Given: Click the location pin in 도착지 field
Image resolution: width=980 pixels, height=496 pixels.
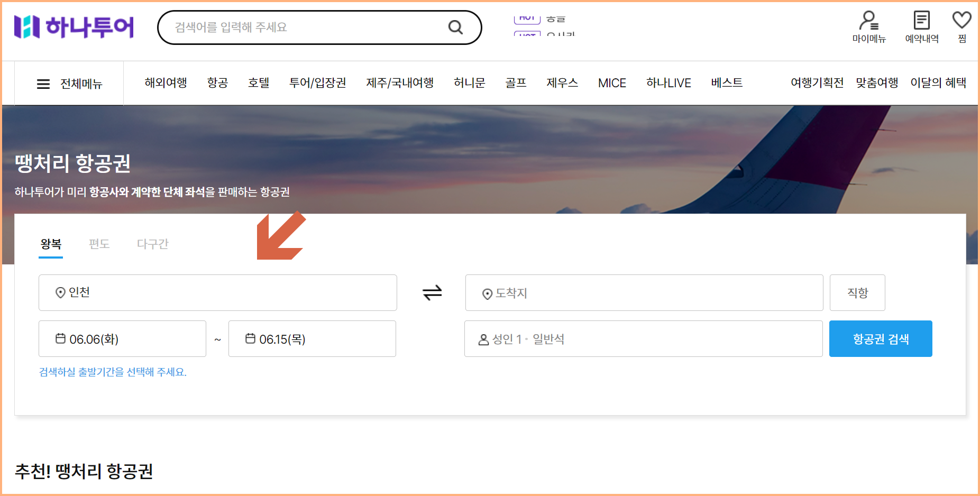Looking at the screenshot, I should tap(487, 293).
